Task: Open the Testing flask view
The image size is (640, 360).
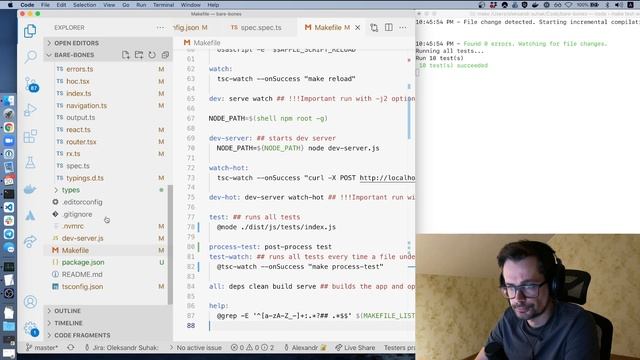Action: (x=30, y=163)
